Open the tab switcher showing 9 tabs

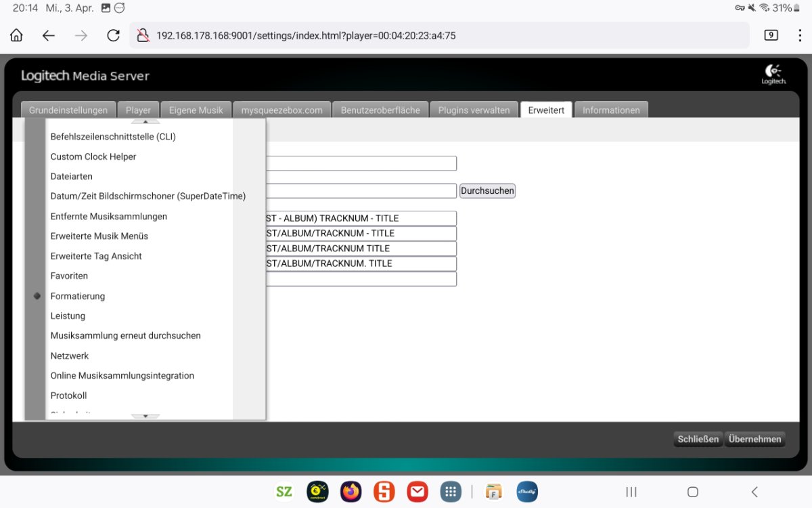coord(771,36)
